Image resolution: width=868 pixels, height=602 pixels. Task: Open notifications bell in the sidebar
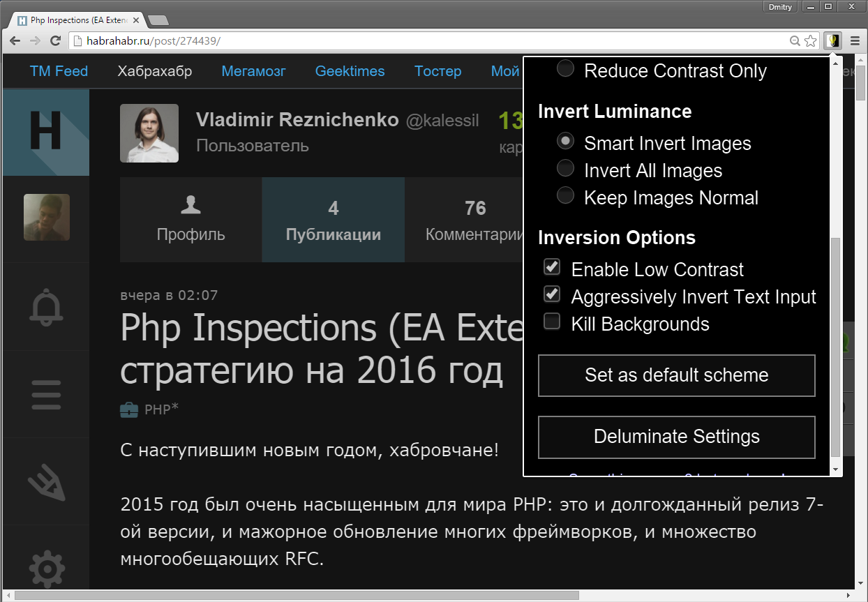coord(46,306)
